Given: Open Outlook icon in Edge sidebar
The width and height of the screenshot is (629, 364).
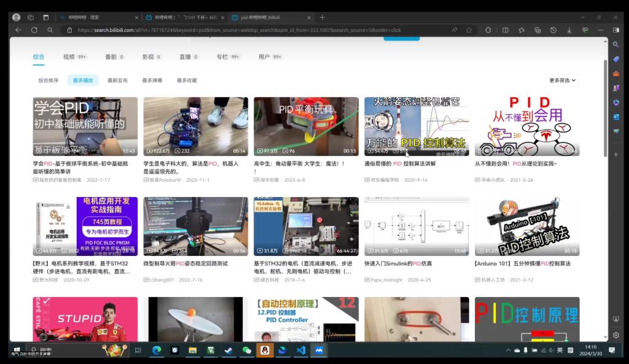Looking at the screenshot, I should (x=615, y=117).
